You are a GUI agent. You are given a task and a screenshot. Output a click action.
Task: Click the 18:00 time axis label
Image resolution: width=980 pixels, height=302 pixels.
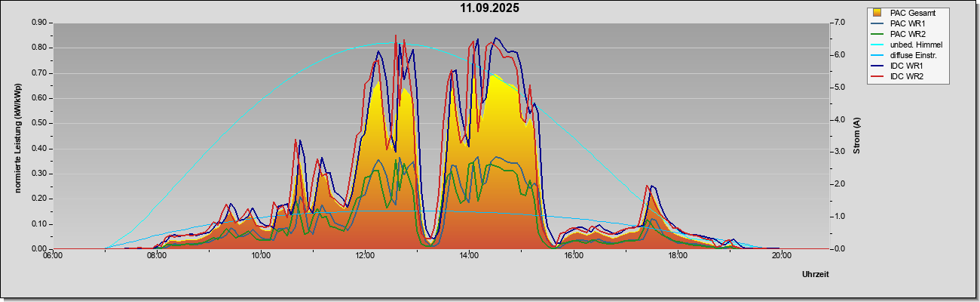[677, 255]
